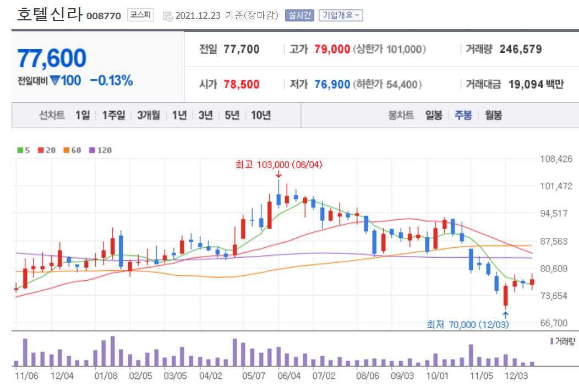Open the 기업개요 dropdown menu
Viewport: 579px width, 392px height.
pos(341,15)
